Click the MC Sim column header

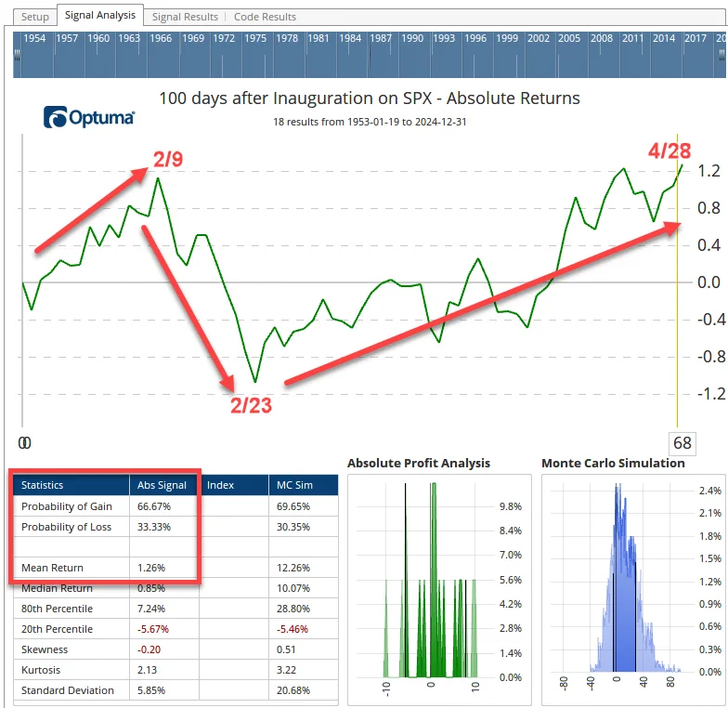pyautogui.click(x=304, y=485)
